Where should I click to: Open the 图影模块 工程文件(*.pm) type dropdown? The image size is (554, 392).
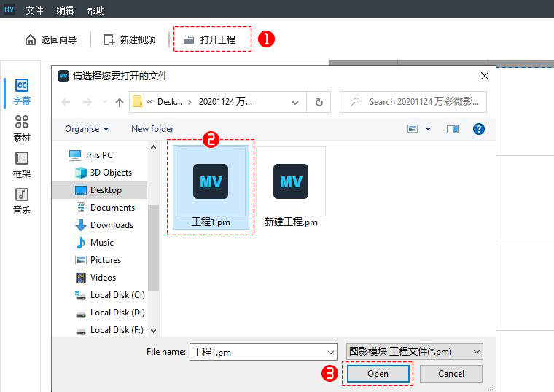pyautogui.click(x=414, y=352)
